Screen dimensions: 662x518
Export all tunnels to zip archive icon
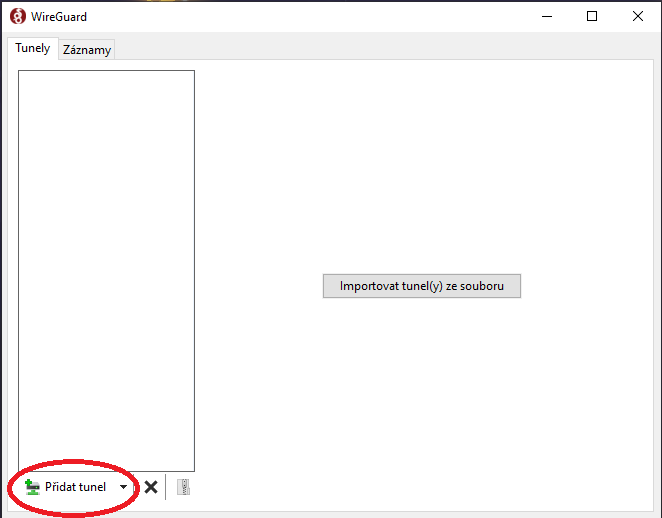[183, 487]
